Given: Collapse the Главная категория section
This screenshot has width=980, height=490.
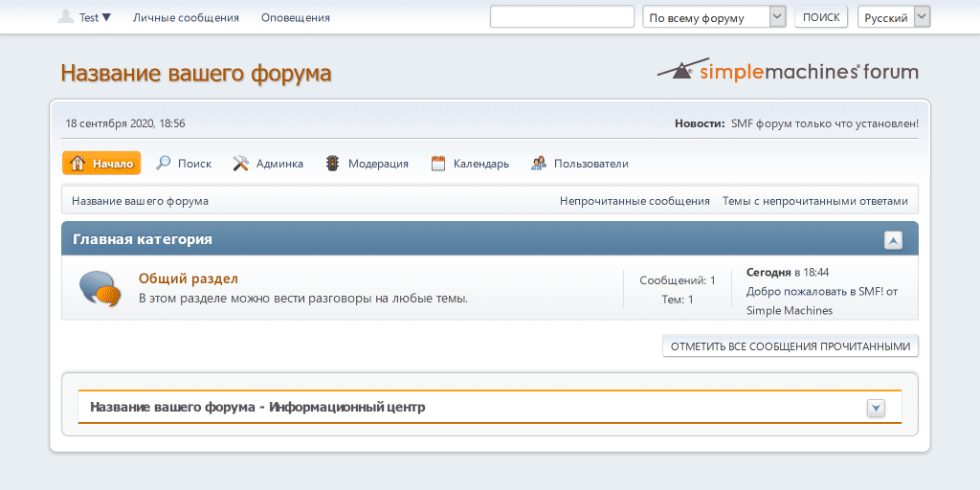Looking at the screenshot, I should coord(893,240).
